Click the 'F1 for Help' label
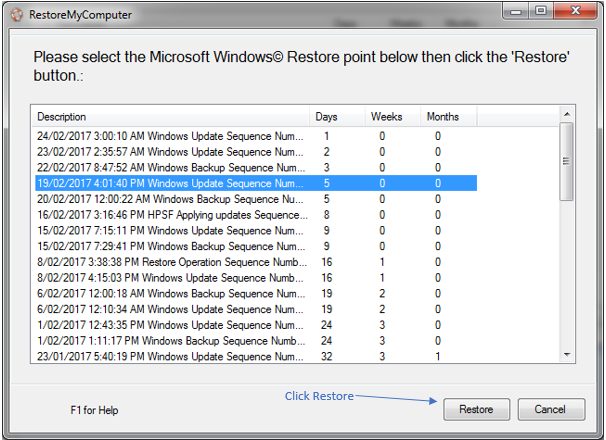The image size is (606, 440). [94, 410]
